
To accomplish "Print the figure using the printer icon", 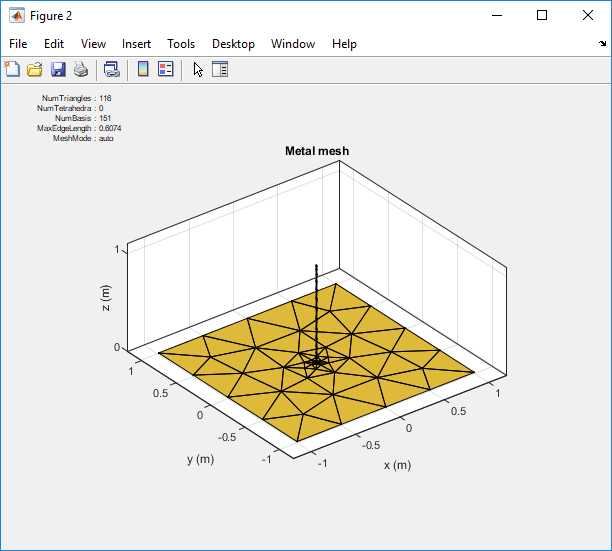I will pyautogui.click(x=81, y=69).
